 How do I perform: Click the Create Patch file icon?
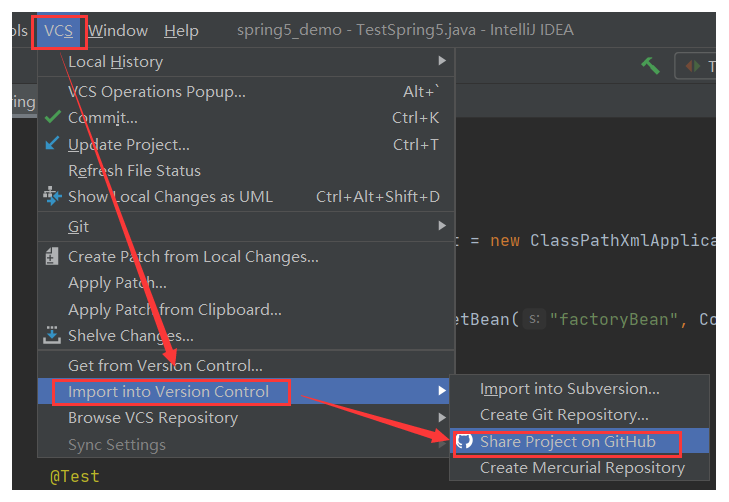(52, 256)
